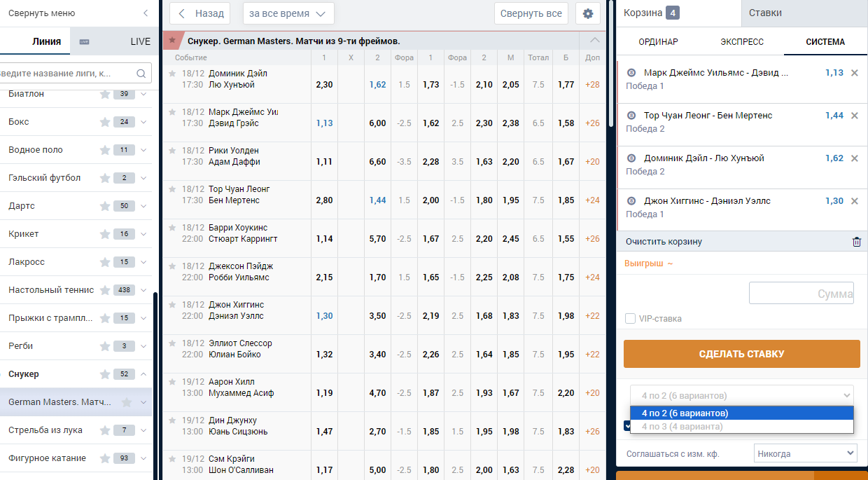Click СДЕЛАТЬ СТАВКУ button
The image size is (868, 480).
(x=742, y=354)
